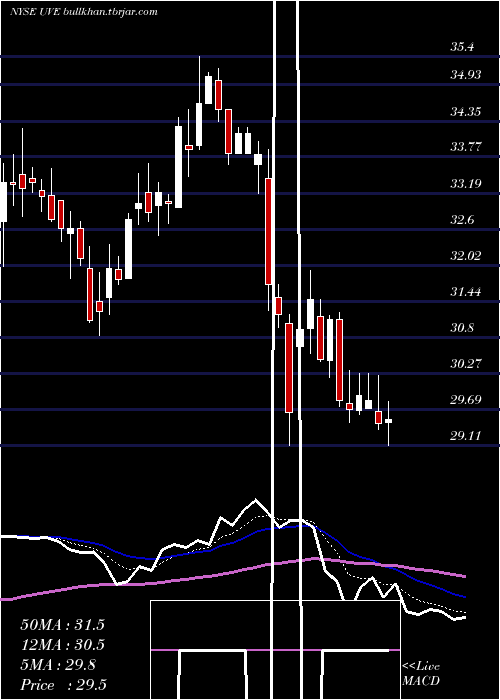Click the <<Live MACD label

point(421,673)
